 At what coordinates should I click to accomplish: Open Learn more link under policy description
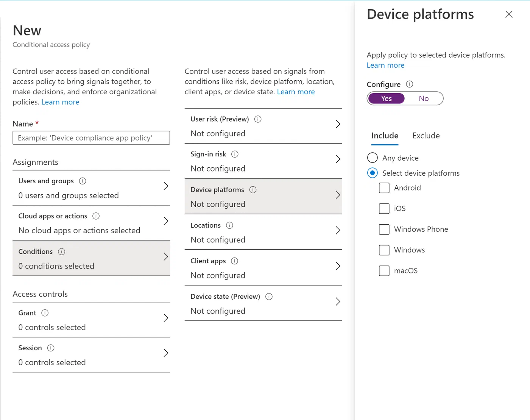coord(60,102)
